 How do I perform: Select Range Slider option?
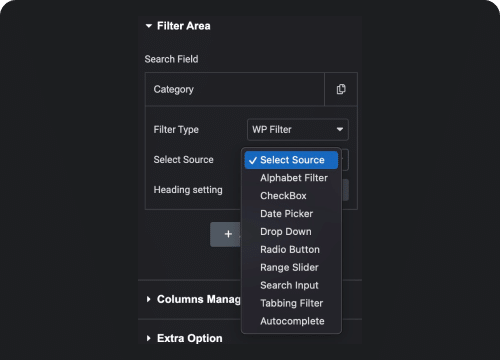pos(289,267)
